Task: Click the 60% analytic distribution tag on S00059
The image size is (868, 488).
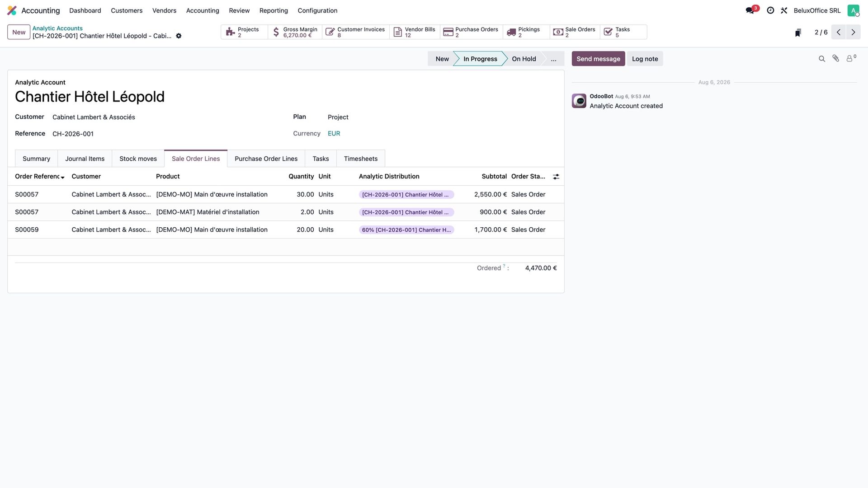Action: [406, 230]
